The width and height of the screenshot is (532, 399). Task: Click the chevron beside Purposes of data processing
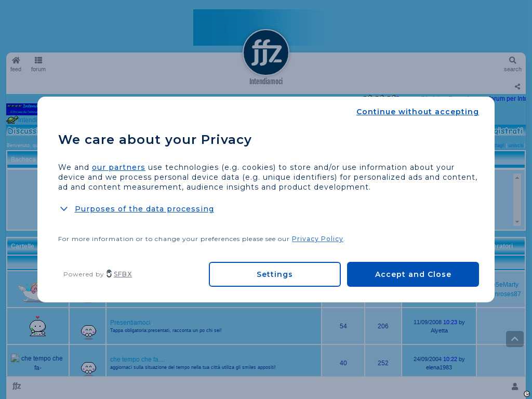tap(64, 209)
